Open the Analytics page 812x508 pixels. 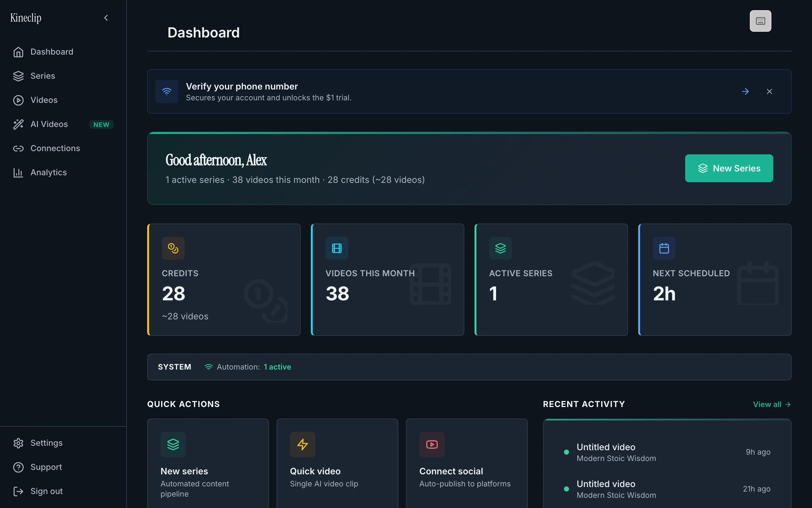pos(63,172)
